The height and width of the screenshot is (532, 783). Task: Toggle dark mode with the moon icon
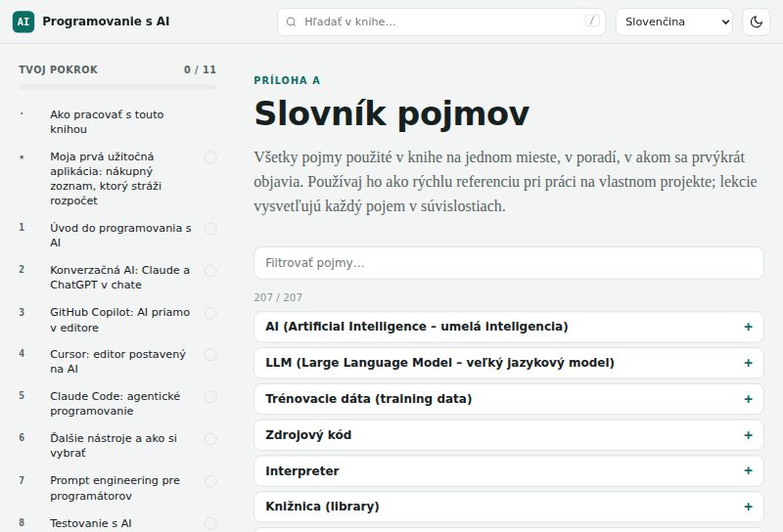click(756, 22)
